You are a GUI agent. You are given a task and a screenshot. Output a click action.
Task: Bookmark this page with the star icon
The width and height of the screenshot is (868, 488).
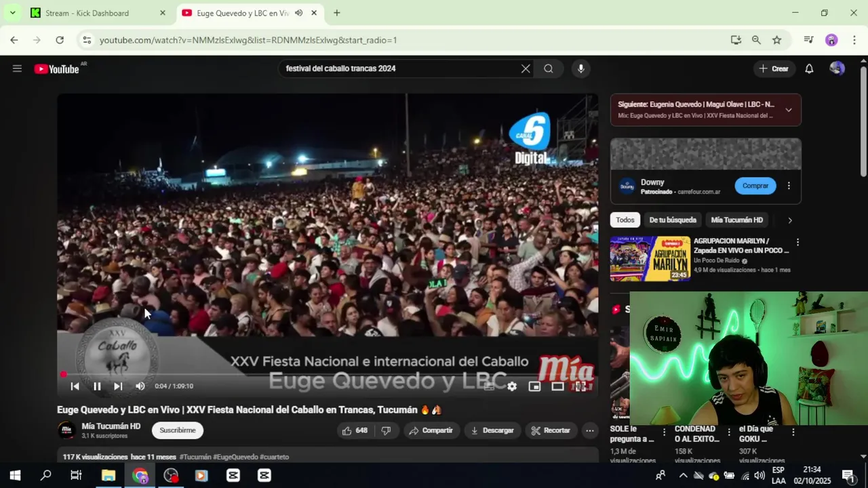click(777, 40)
